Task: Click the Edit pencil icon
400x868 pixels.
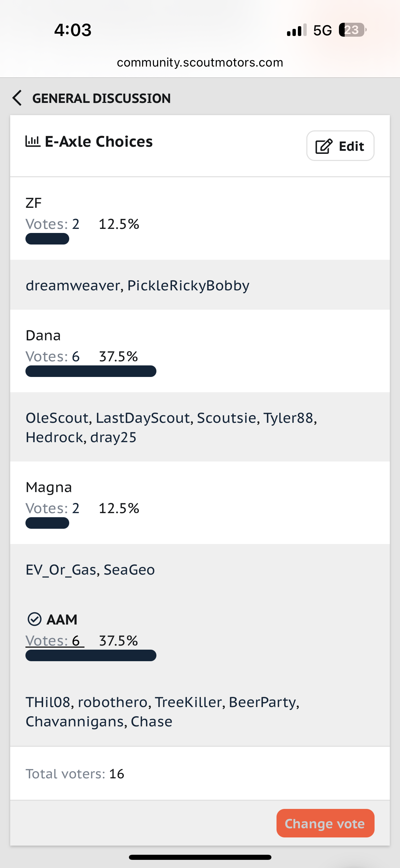Action: point(324,146)
